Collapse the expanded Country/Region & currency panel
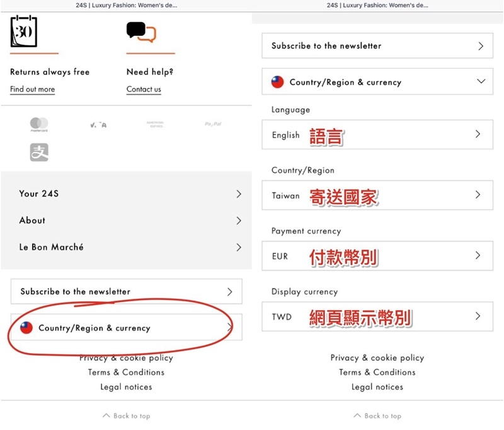 click(x=377, y=81)
